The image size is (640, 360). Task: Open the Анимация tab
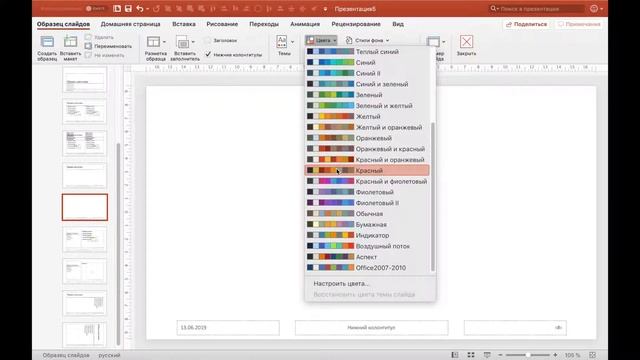[x=305, y=24]
